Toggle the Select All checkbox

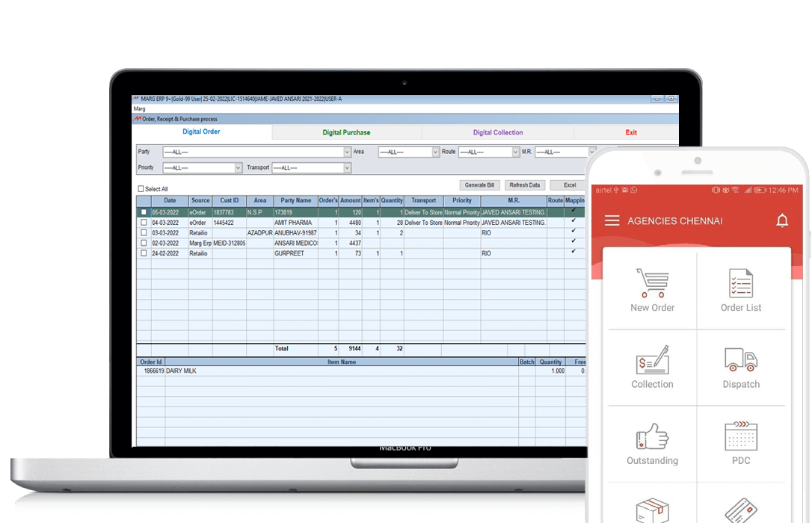141,189
